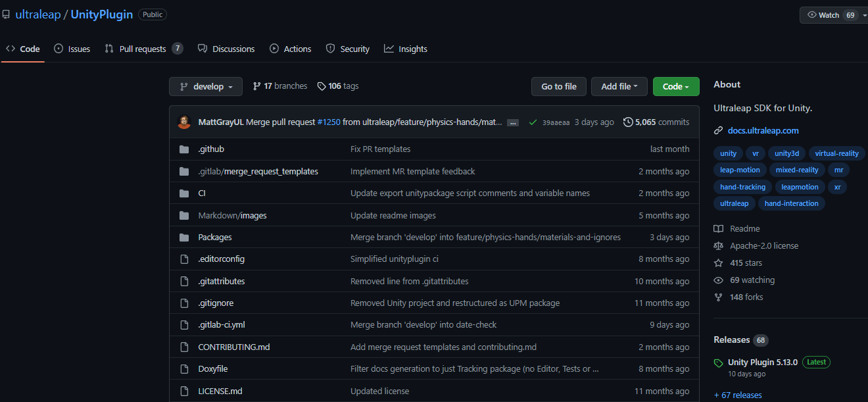Open commit hash 39aaeaa

pos(556,122)
